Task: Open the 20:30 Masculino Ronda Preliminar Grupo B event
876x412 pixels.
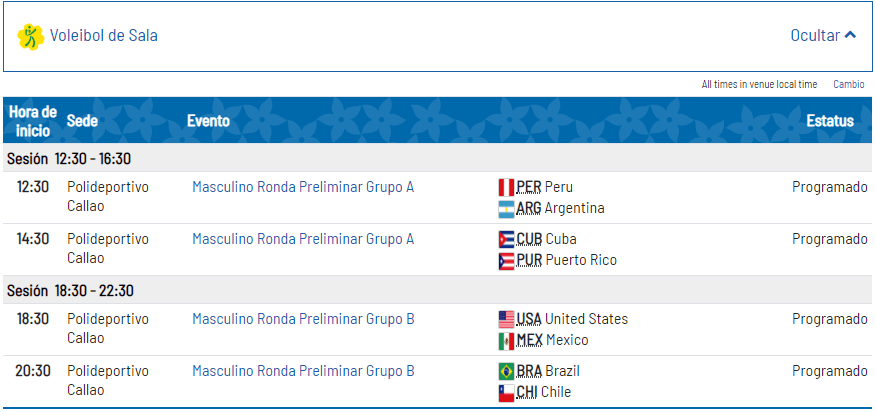Action: pyautogui.click(x=303, y=371)
